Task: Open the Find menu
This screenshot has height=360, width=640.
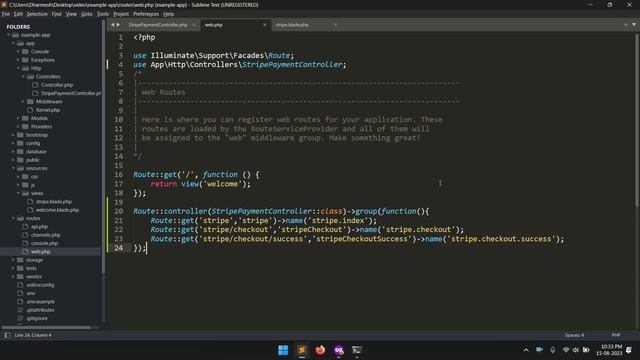Action: [56, 14]
